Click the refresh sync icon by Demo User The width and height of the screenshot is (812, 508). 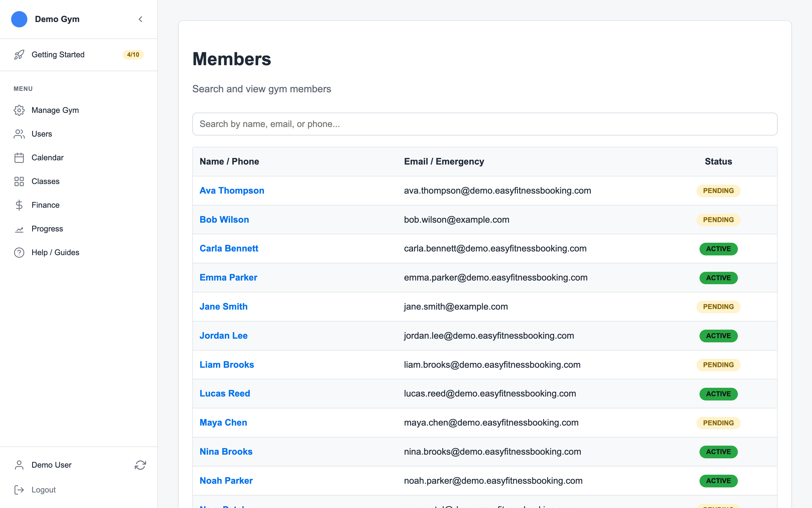pos(140,465)
